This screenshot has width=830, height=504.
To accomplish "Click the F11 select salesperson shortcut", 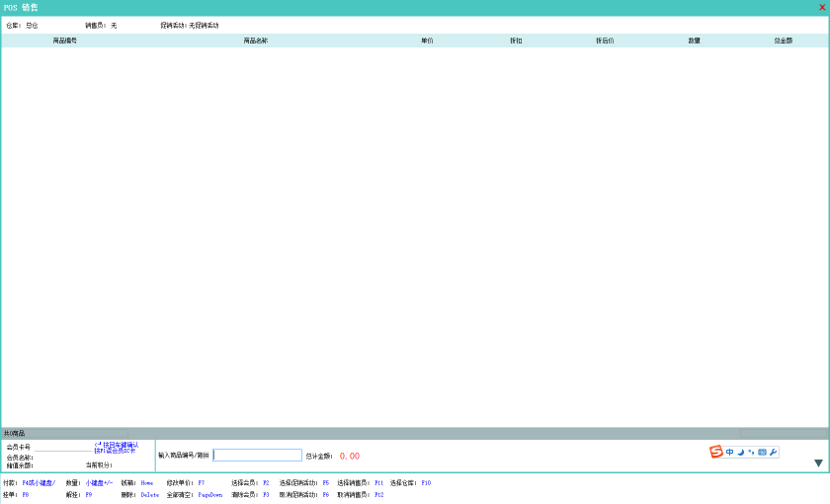I will [378, 483].
